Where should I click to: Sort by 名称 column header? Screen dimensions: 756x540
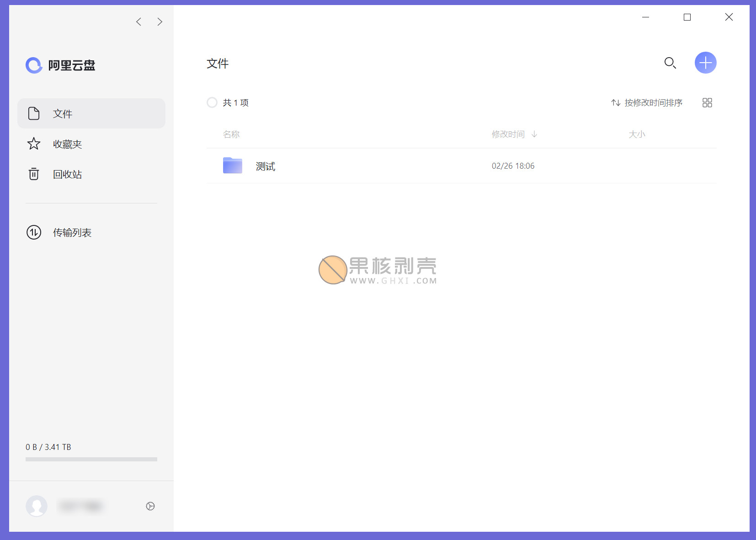pyautogui.click(x=231, y=134)
